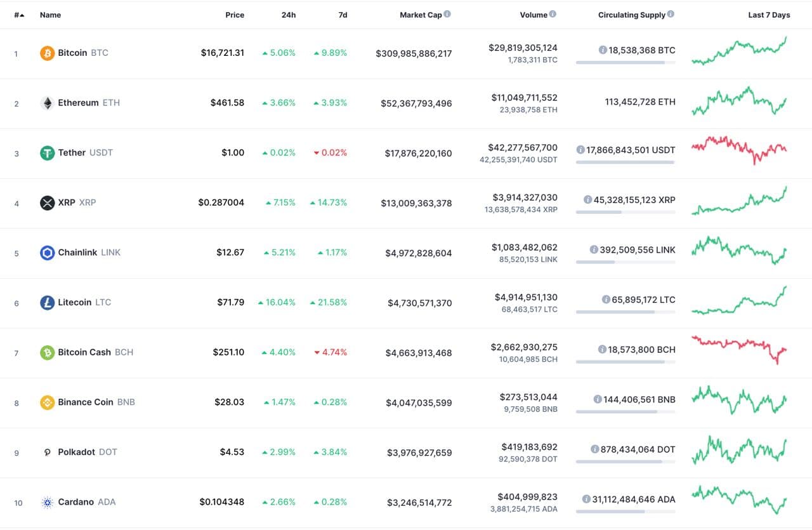Image resolution: width=812 pixels, height=530 pixels.
Task: Click the Last 7 Days column header
Action: [x=769, y=15]
